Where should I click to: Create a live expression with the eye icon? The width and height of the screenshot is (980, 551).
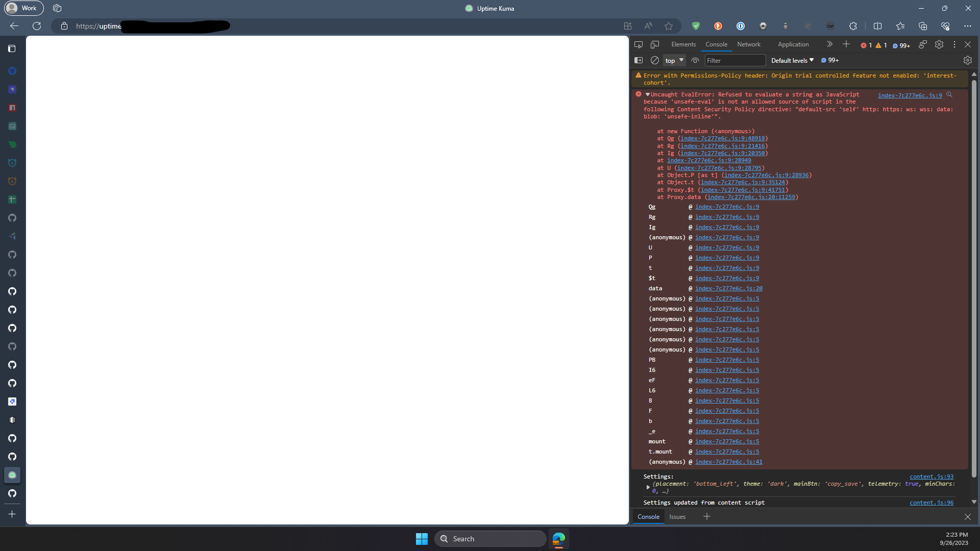tap(695, 60)
